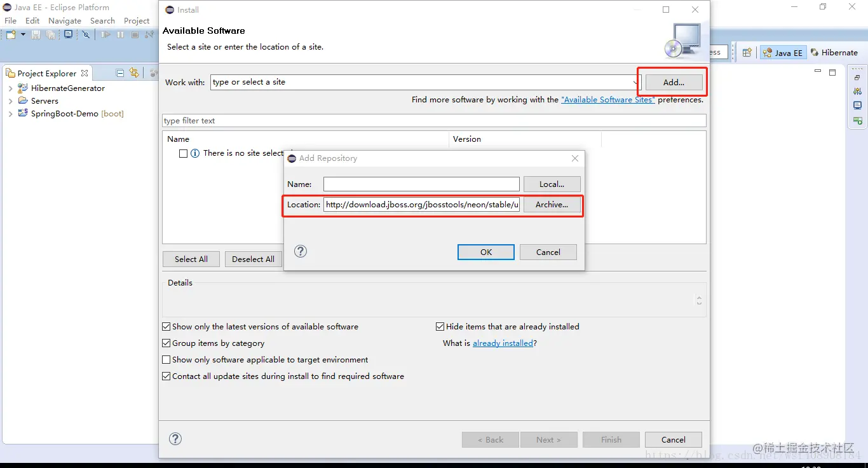Close the Project Explorer tab
Image resolution: width=868 pixels, height=468 pixels.
pyautogui.click(x=85, y=73)
